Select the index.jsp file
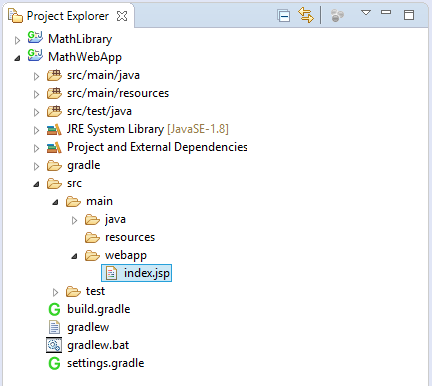This screenshot has width=432, height=386. 137,273
